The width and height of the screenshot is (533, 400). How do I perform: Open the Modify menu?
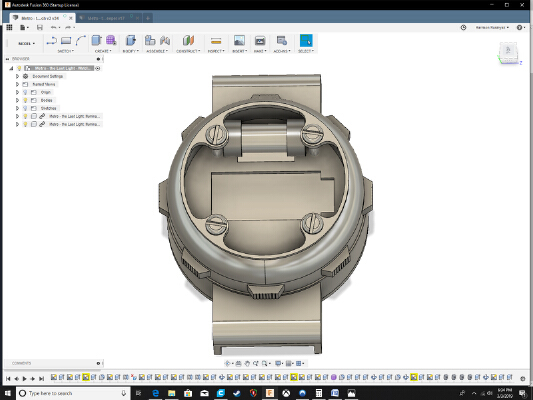(131, 51)
